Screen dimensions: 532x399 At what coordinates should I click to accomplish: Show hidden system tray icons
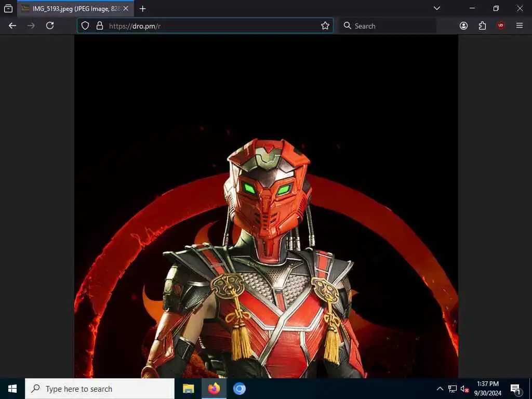click(x=440, y=389)
